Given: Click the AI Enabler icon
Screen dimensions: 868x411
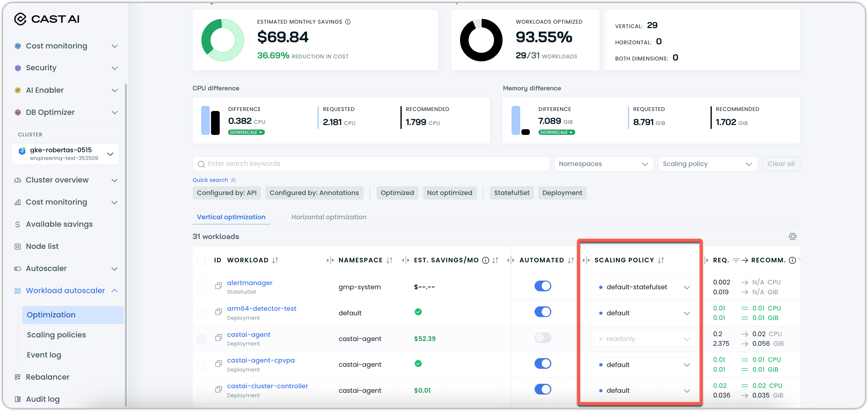Looking at the screenshot, I should 18,90.
